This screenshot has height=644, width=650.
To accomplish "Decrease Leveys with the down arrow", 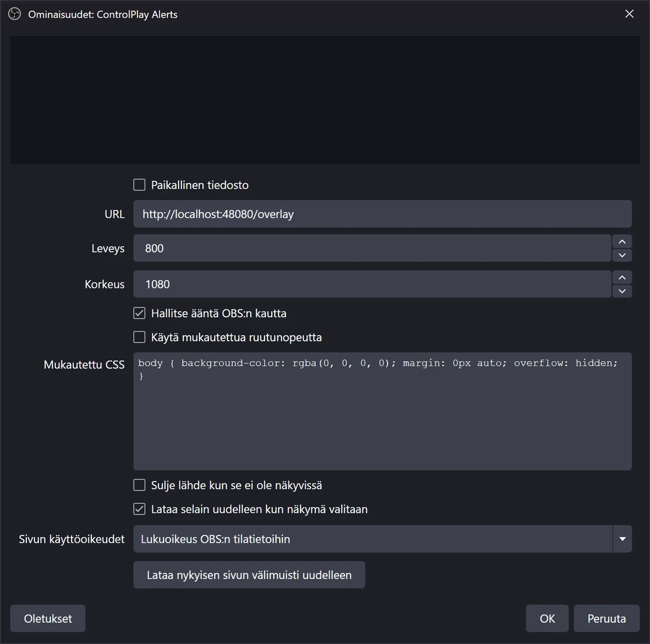I will coord(622,255).
